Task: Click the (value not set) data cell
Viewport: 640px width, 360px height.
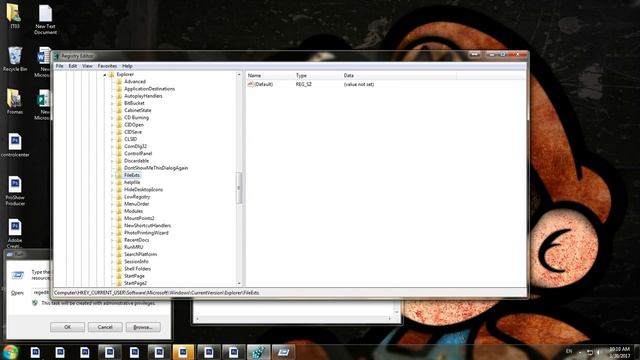Action: point(359,84)
